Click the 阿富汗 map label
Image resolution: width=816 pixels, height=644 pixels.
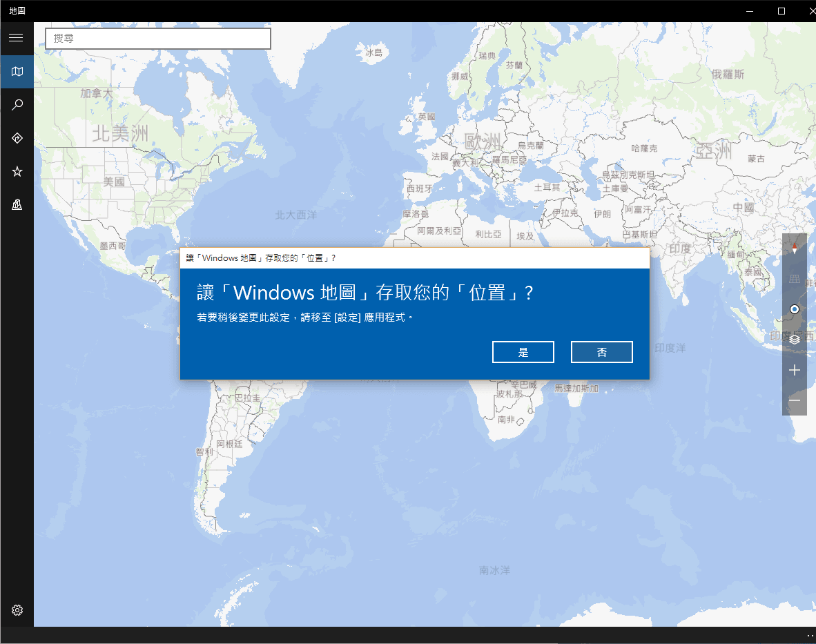pos(638,210)
